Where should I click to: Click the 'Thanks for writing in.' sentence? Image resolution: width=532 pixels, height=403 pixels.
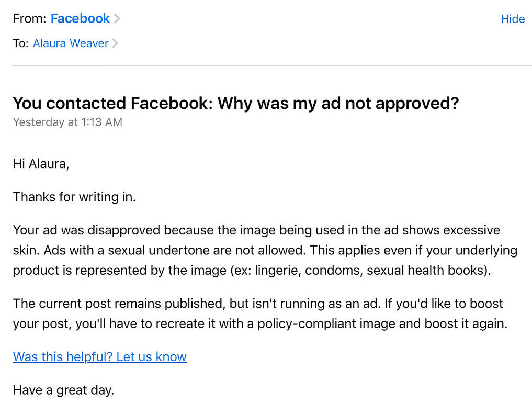coord(74,197)
